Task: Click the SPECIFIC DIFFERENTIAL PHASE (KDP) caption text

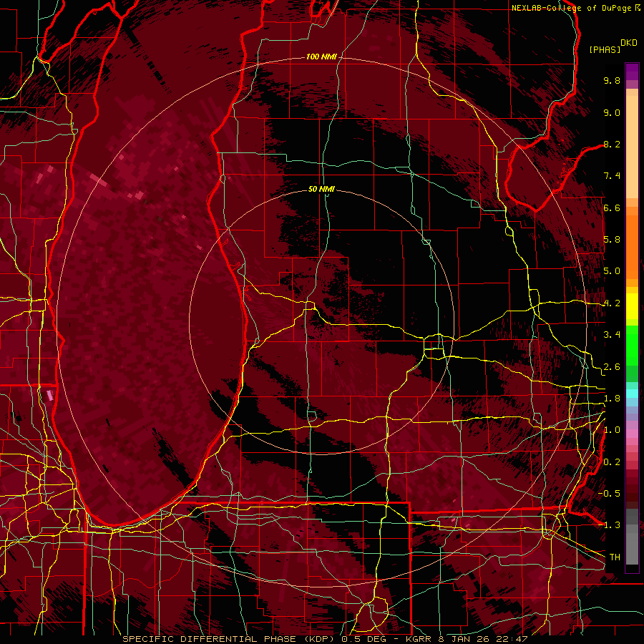Action: pyautogui.click(x=229, y=639)
